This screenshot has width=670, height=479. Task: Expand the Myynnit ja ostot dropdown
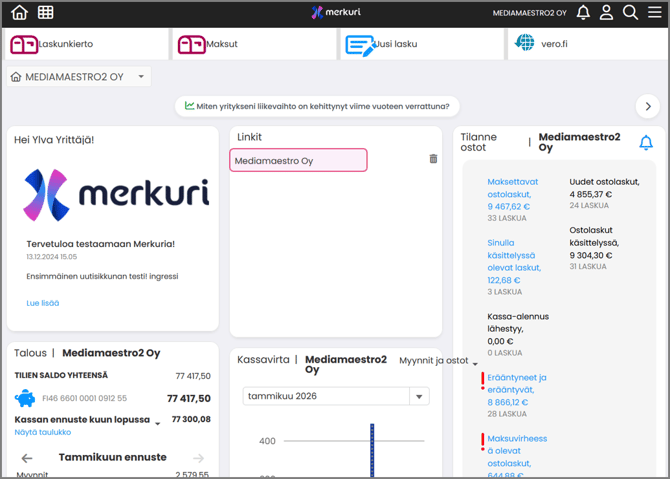click(x=475, y=365)
